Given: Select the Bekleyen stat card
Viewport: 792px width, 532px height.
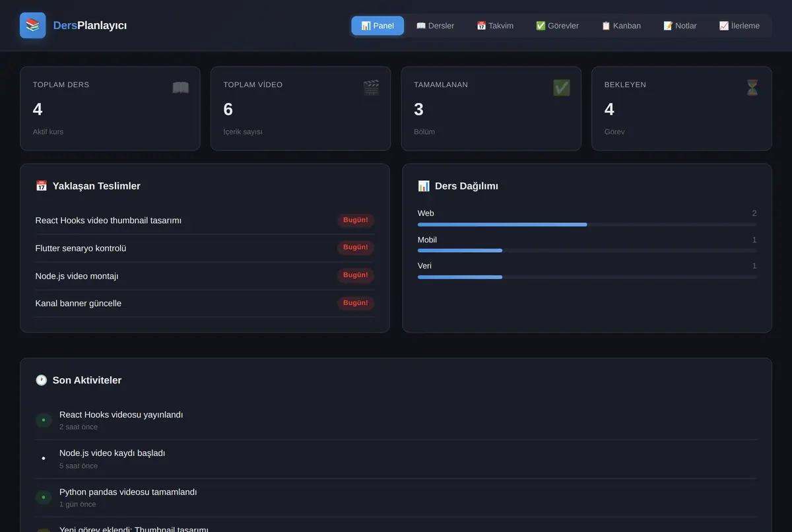Looking at the screenshot, I should tap(682, 108).
